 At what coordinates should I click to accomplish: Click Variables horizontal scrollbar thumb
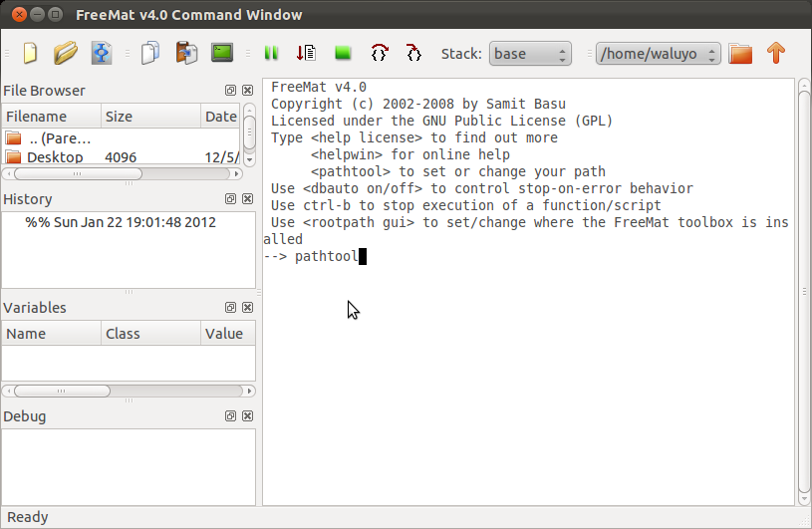tap(62, 392)
